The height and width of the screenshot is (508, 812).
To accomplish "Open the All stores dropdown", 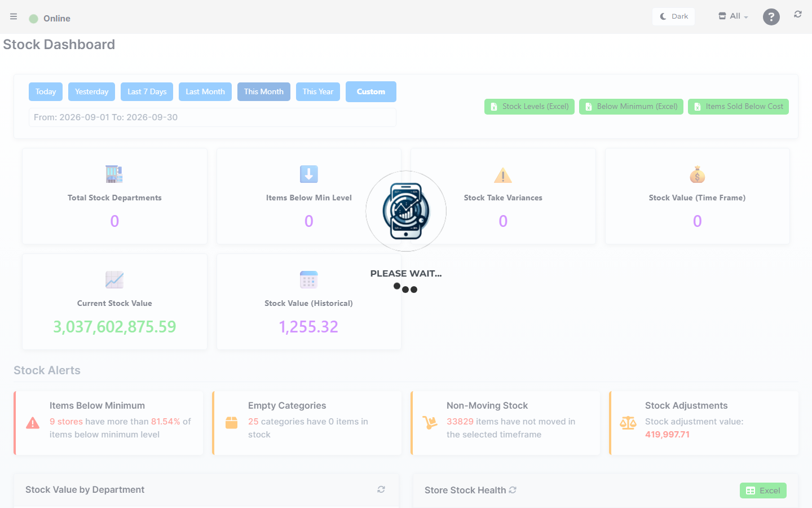I will pyautogui.click(x=733, y=16).
